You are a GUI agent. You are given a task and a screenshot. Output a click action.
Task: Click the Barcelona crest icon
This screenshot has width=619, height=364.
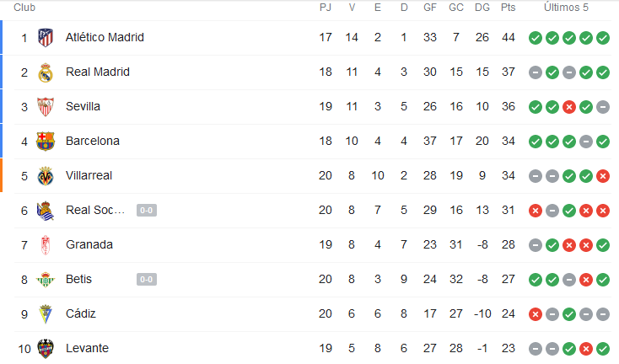click(x=46, y=142)
